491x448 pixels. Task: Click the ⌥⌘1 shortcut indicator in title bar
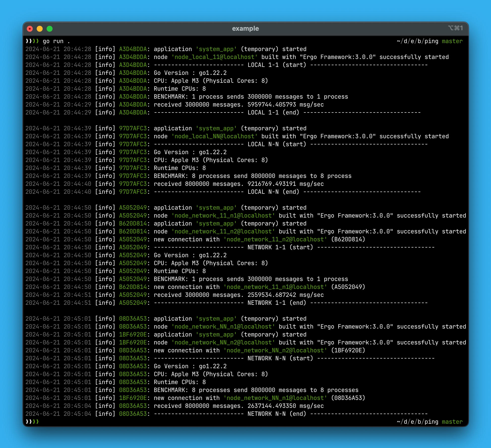(455, 28)
